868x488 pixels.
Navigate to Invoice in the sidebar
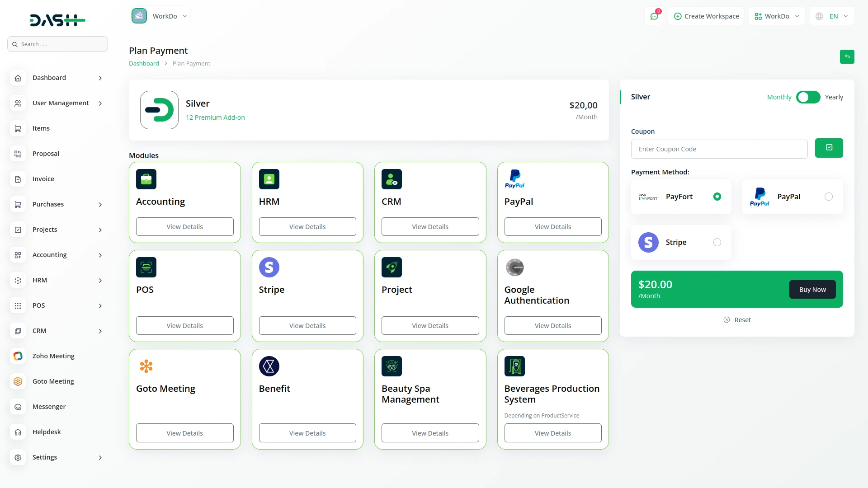pyautogui.click(x=43, y=179)
